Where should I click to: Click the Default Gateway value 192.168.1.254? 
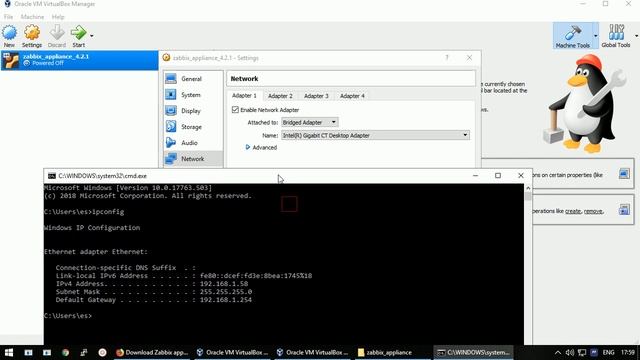(x=226, y=300)
